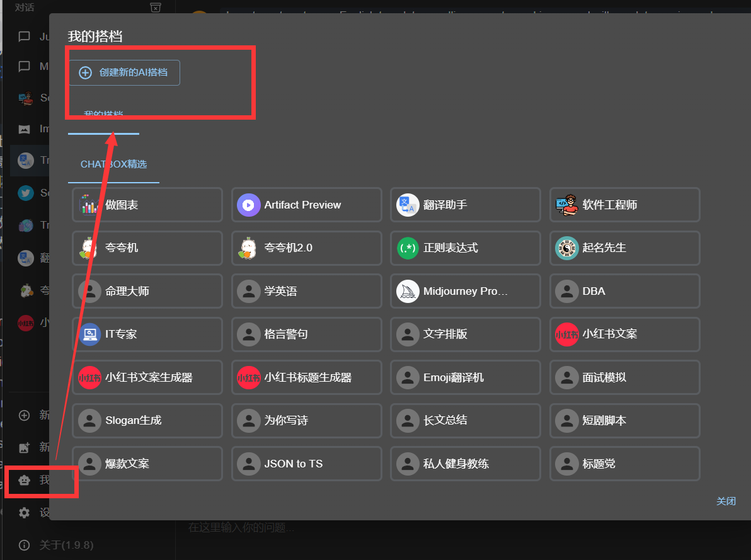Click 创建新的AI搭档 button
The width and height of the screenshot is (751, 560).
[x=124, y=72]
